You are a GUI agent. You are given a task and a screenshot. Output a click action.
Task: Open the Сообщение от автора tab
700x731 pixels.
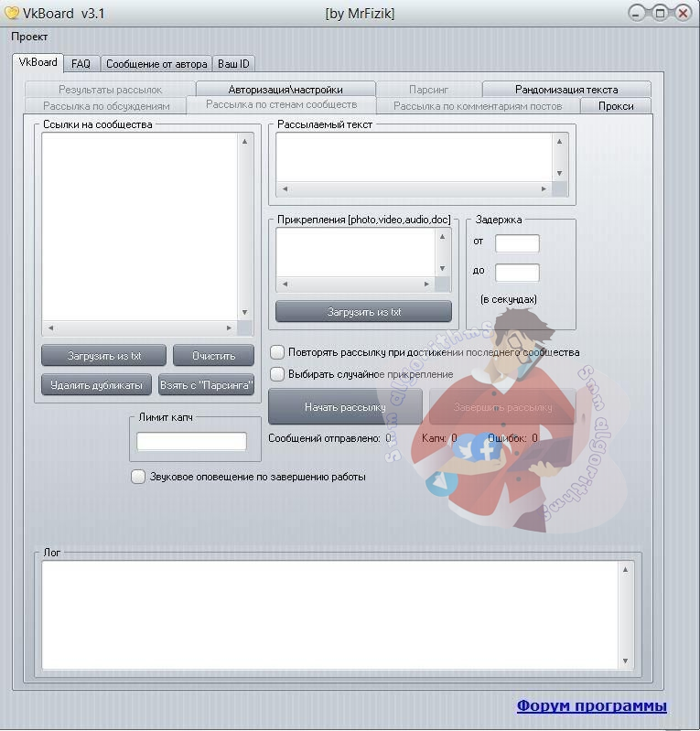click(x=156, y=64)
